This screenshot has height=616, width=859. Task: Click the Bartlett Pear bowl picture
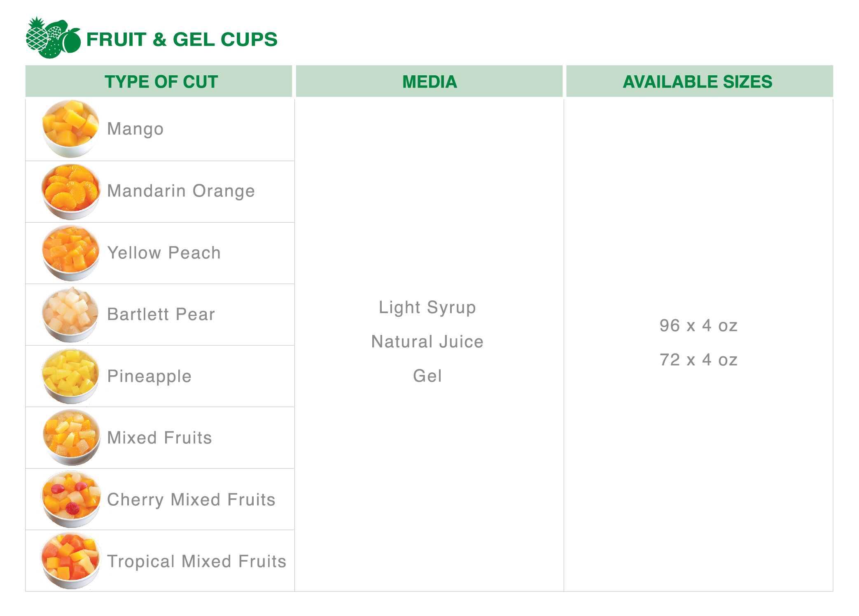pyautogui.click(x=70, y=315)
